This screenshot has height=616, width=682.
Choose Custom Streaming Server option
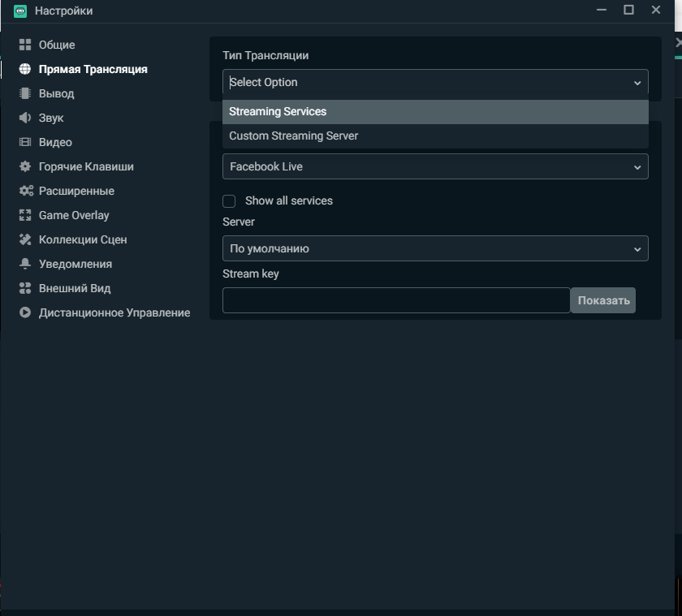click(x=293, y=136)
